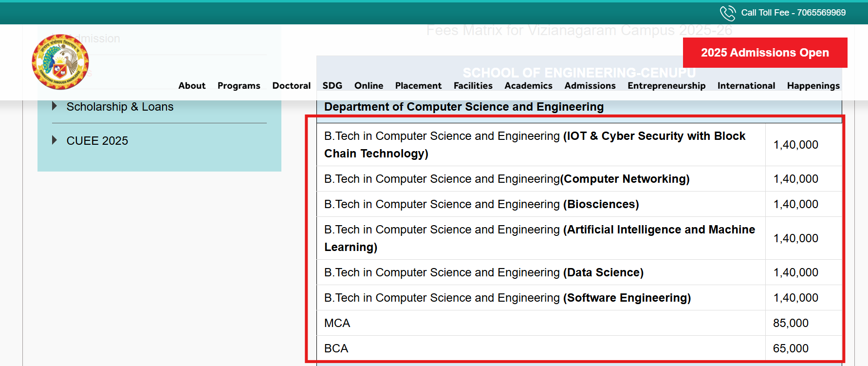Viewport: 868px width, 366px height.
Task: Click the phone call icon
Action: coord(728,13)
